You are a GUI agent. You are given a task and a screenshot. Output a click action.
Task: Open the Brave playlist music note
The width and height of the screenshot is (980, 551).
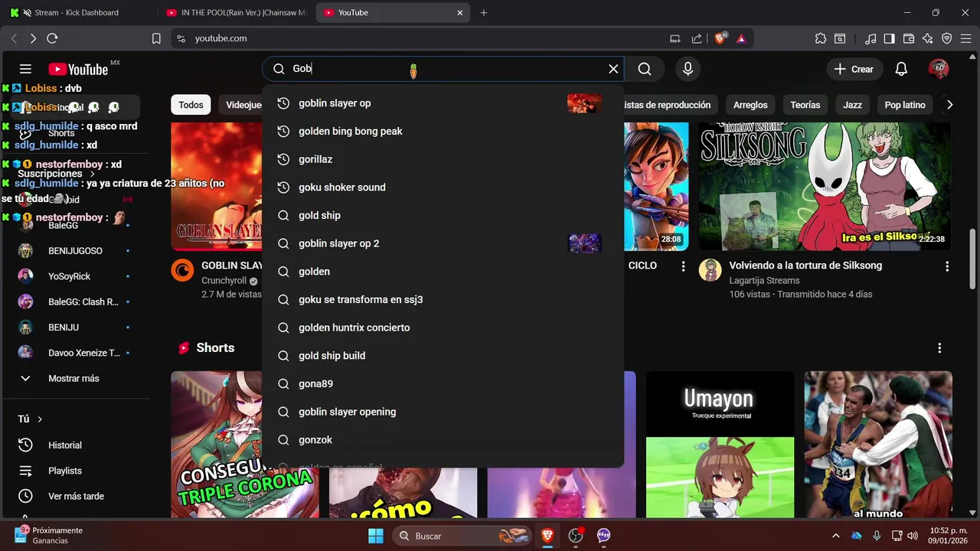coord(871,38)
